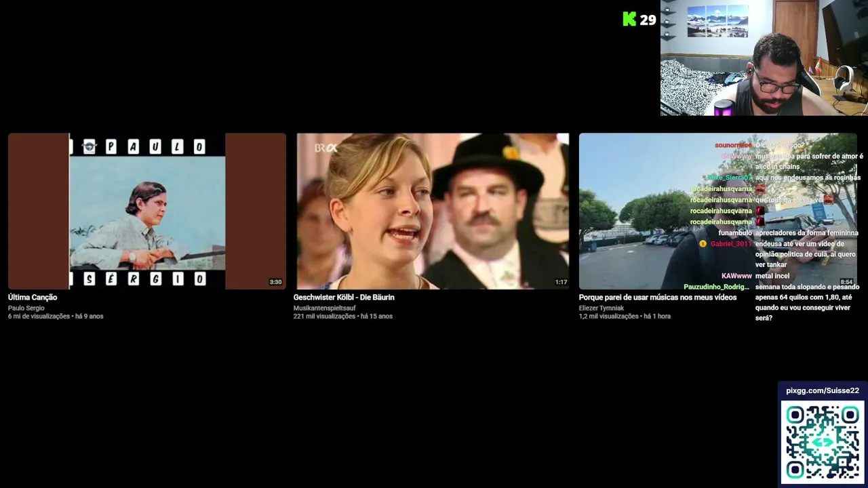Click the pixgg.com/Suisse22 link text
Viewport: 868px width, 488px height.
click(x=823, y=391)
